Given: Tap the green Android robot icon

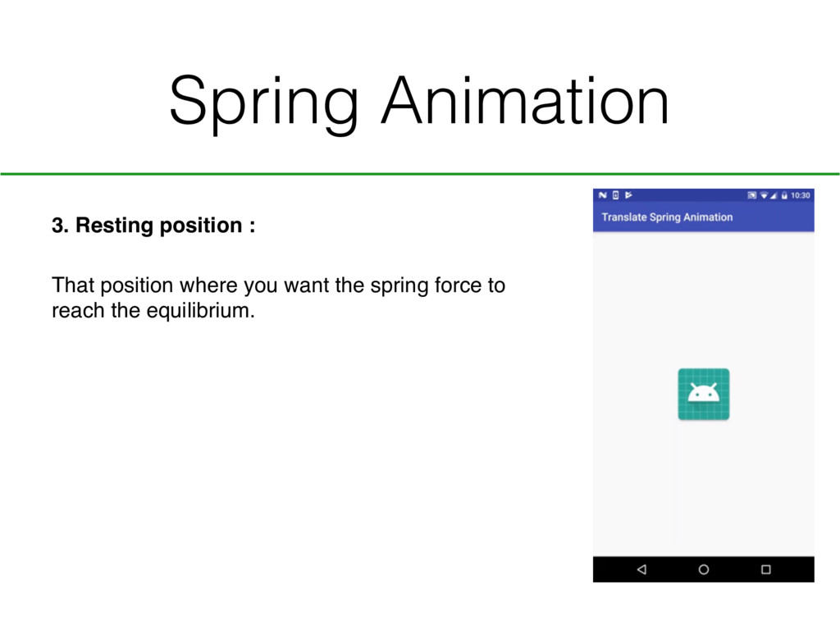Looking at the screenshot, I should pos(703,395).
